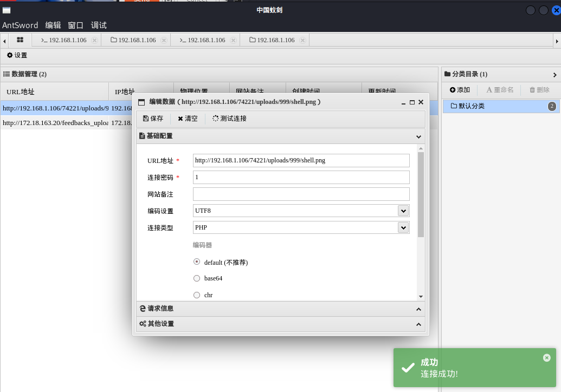Open the 窗口 menu

[75, 25]
